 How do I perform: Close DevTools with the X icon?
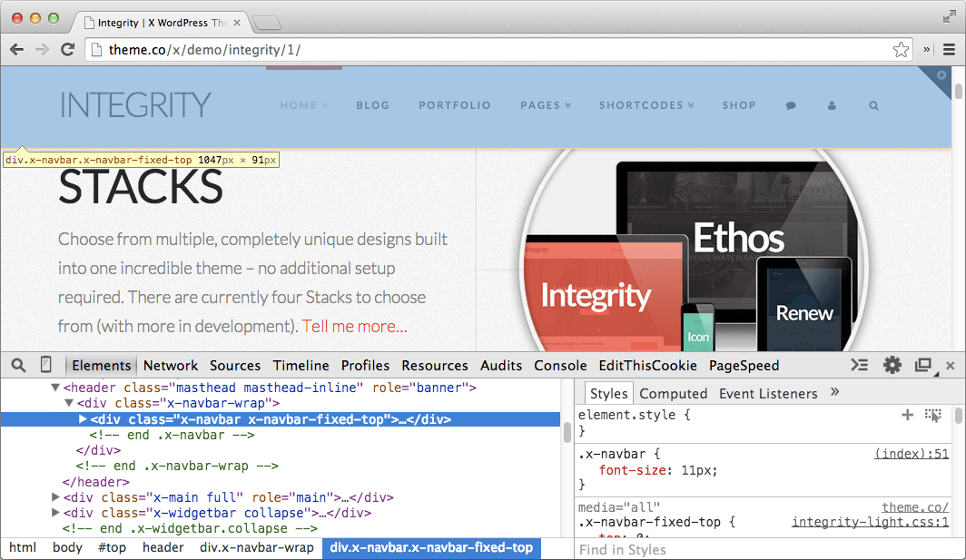tap(950, 366)
